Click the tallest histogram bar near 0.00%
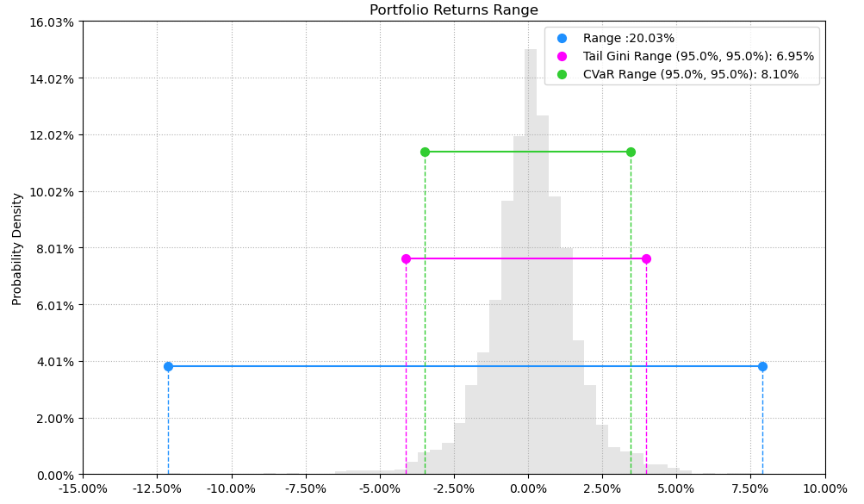Image resolution: width=864 pixels, height=504 pixels. point(531,262)
